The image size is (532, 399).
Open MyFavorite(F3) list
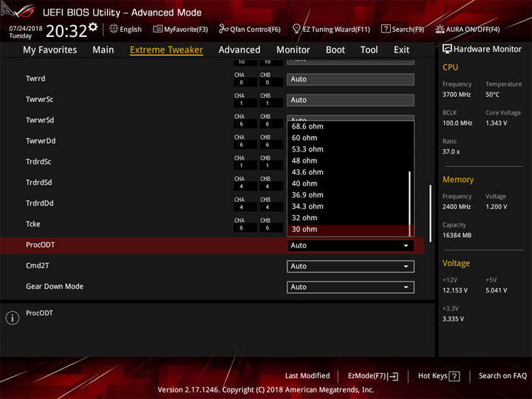click(x=180, y=29)
